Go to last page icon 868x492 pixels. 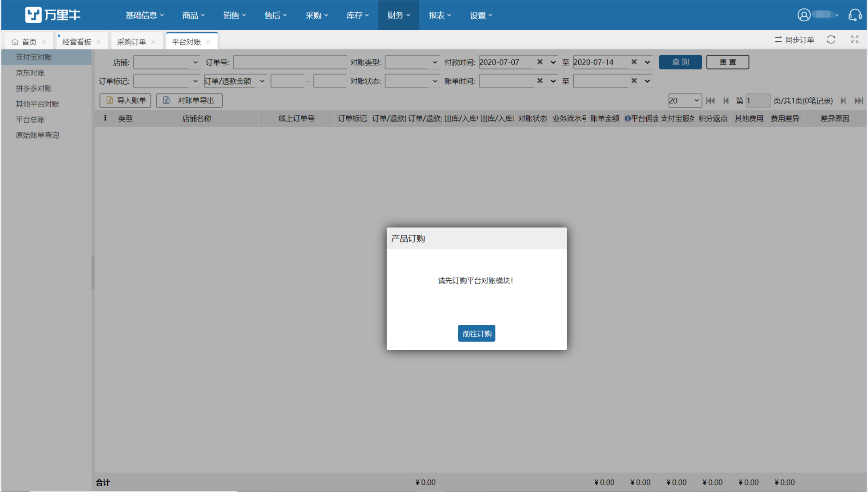click(859, 101)
